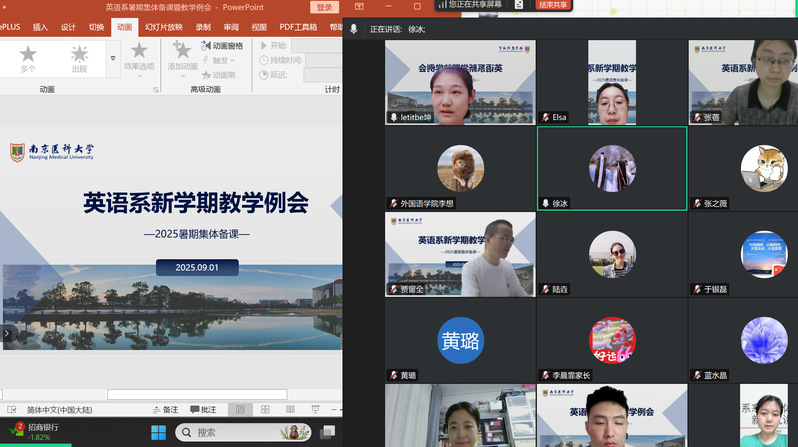Click the microphone icon beside 正在讲话
The width and height of the screenshot is (798, 447).
[354, 30]
